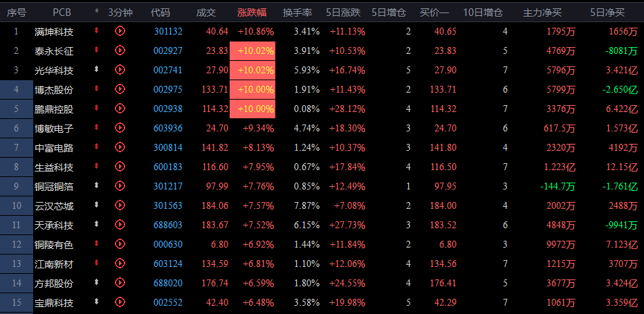Click the 184.06 traded price value

[x=215, y=205]
